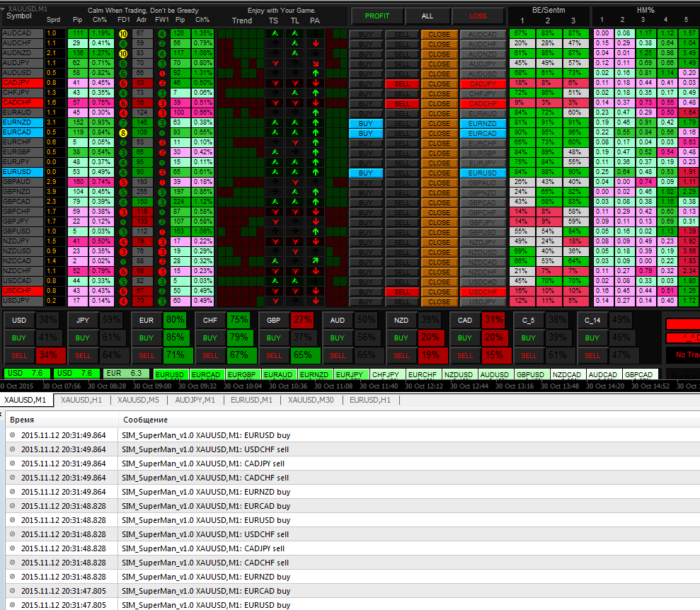Screen dimensions: 700x610
Task: Click the red PA down arrow in CADJPY row
Action: tap(316, 83)
